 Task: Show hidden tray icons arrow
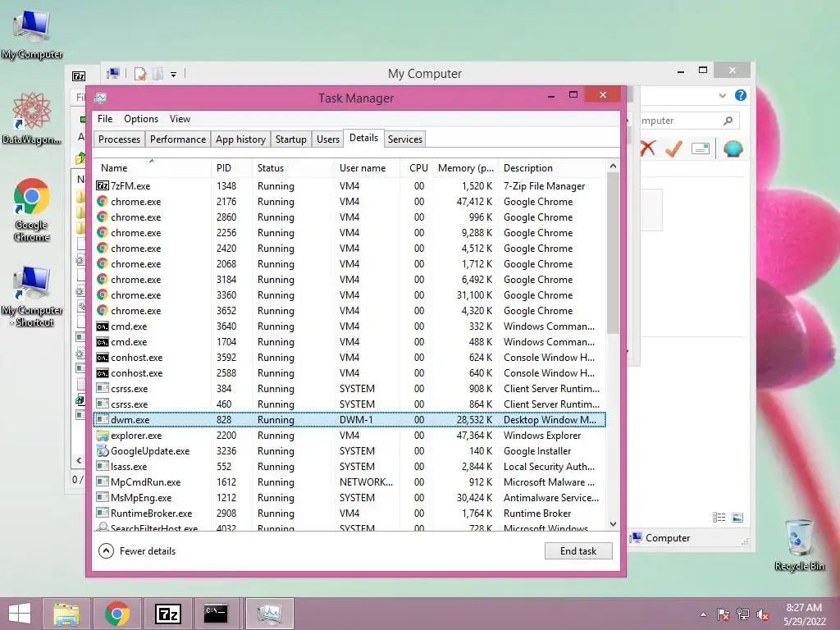coord(703,614)
